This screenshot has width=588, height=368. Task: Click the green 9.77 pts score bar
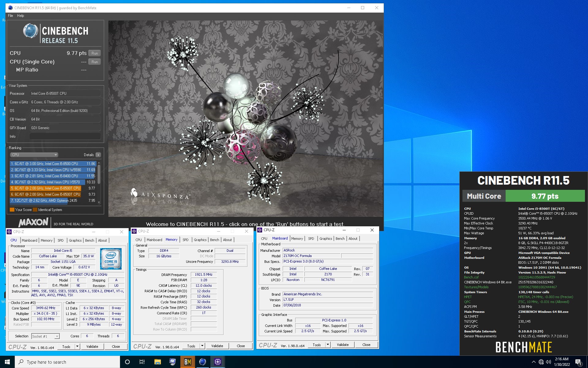[545, 196]
